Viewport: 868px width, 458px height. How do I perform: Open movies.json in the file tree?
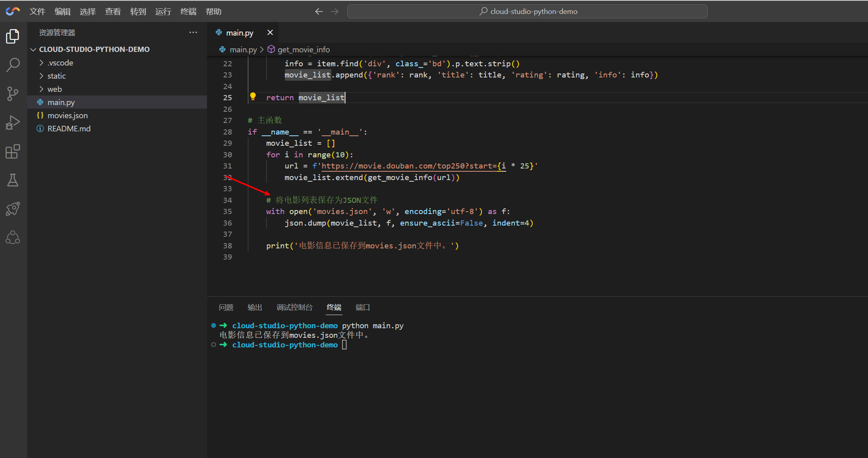(68, 115)
